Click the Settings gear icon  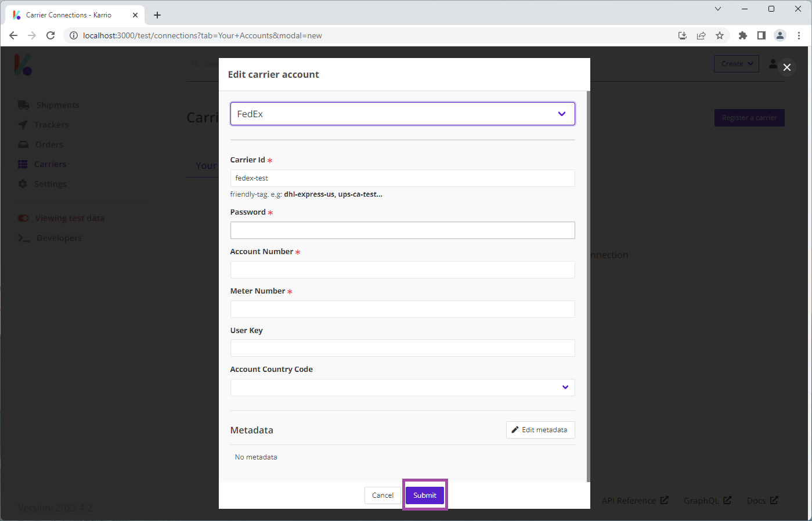pyautogui.click(x=23, y=184)
